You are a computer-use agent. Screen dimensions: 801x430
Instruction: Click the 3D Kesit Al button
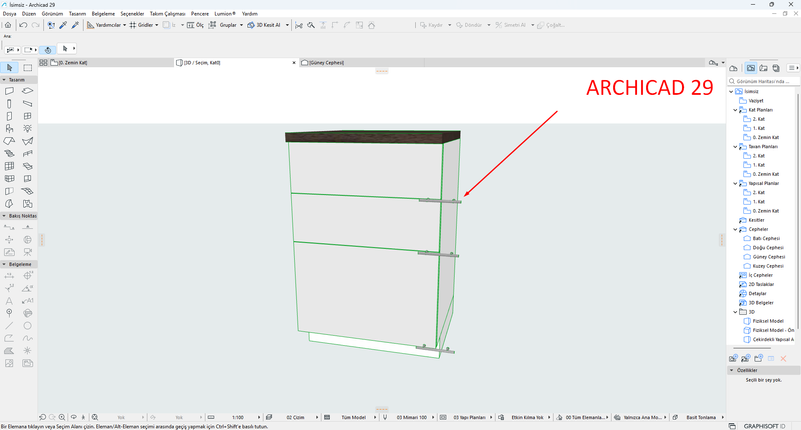click(x=264, y=25)
